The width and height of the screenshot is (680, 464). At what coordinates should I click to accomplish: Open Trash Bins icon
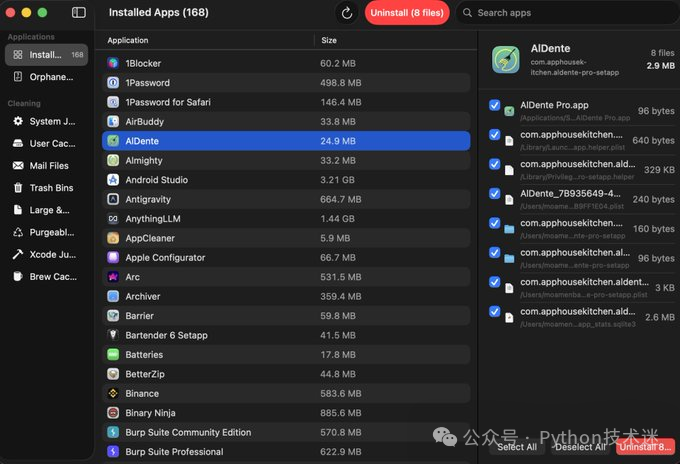(x=18, y=188)
